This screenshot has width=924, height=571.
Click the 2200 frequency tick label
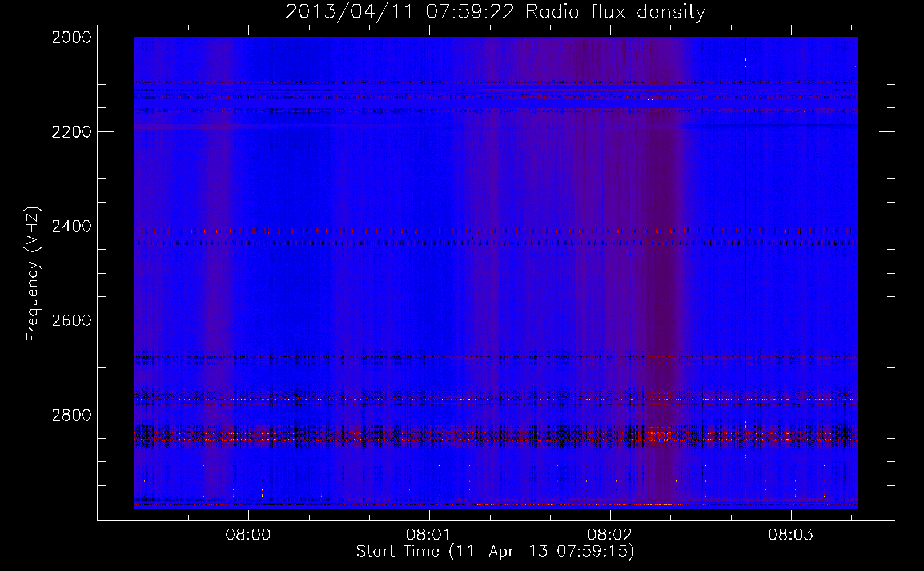pyautogui.click(x=71, y=132)
